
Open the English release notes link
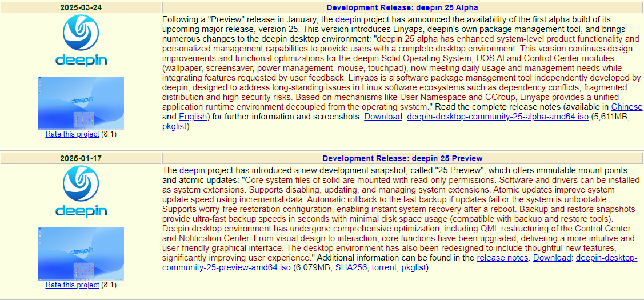click(193, 117)
